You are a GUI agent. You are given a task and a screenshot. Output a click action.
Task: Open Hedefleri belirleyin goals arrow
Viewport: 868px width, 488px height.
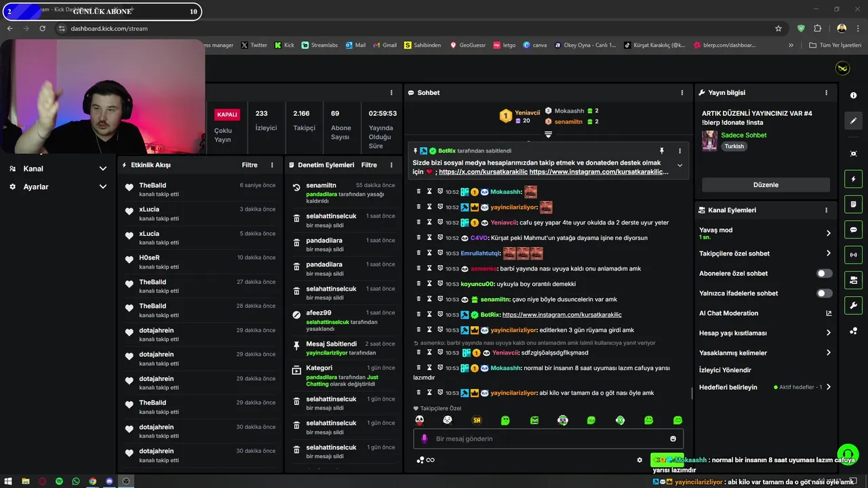tap(828, 387)
